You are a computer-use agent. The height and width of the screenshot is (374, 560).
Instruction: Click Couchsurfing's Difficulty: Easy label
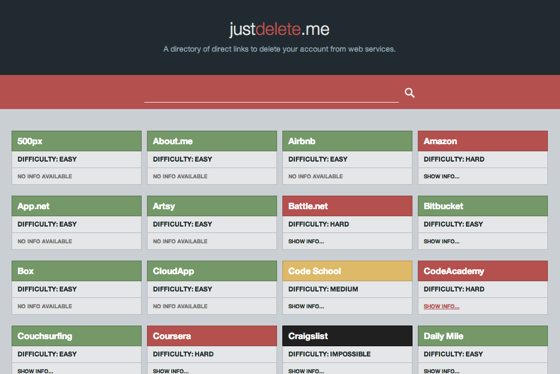point(47,354)
